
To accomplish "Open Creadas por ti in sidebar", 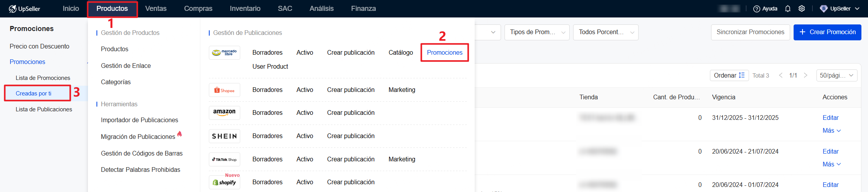I will click(34, 93).
